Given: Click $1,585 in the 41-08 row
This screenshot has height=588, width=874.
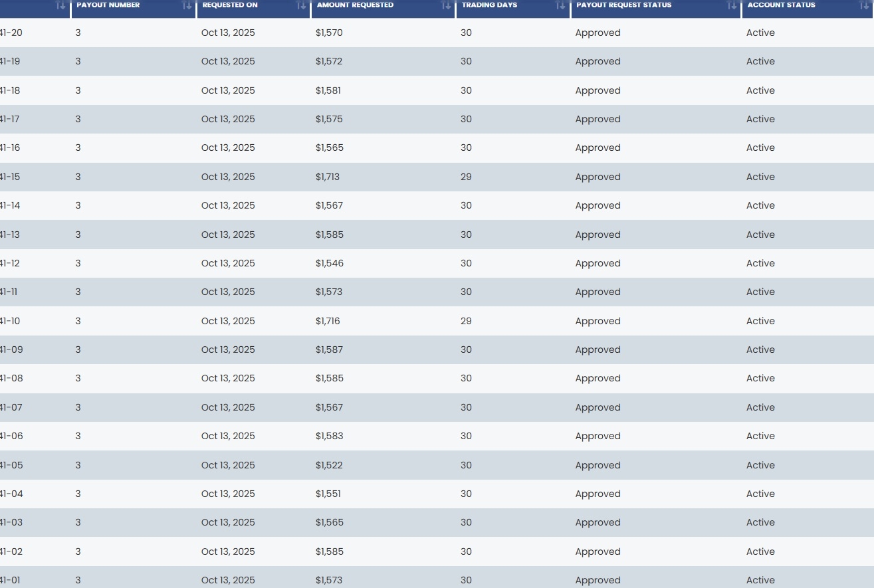Looking at the screenshot, I should (330, 378).
